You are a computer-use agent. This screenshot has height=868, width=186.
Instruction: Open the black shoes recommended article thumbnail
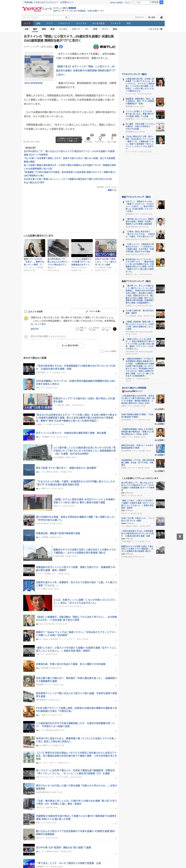pyautogui.click(x=58, y=248)
